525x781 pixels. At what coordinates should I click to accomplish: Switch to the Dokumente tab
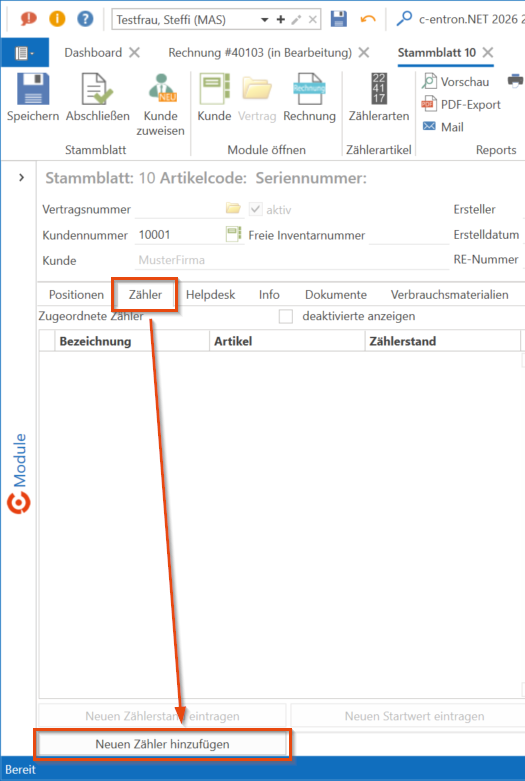pyautogui.click(x=336, y=294)
